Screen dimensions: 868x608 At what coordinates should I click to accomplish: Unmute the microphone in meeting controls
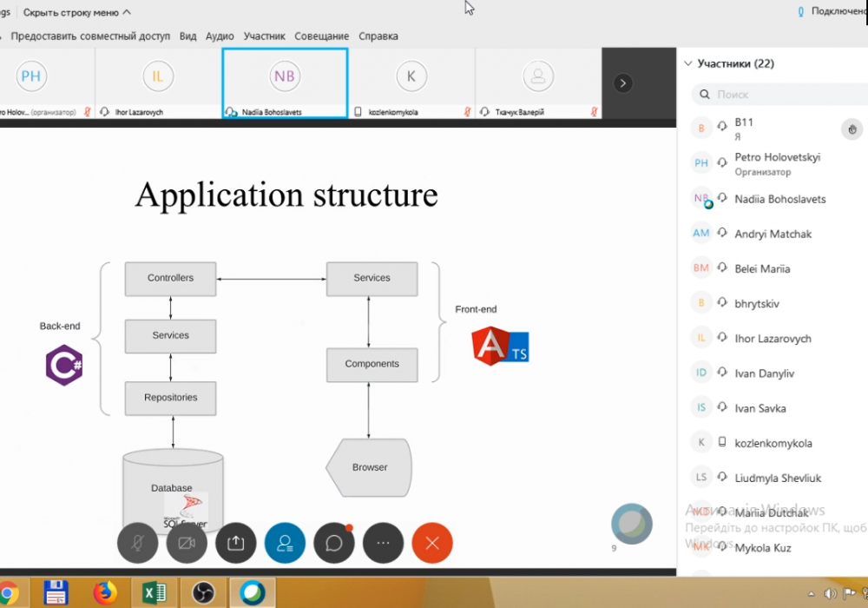click(x=136, y=544)
